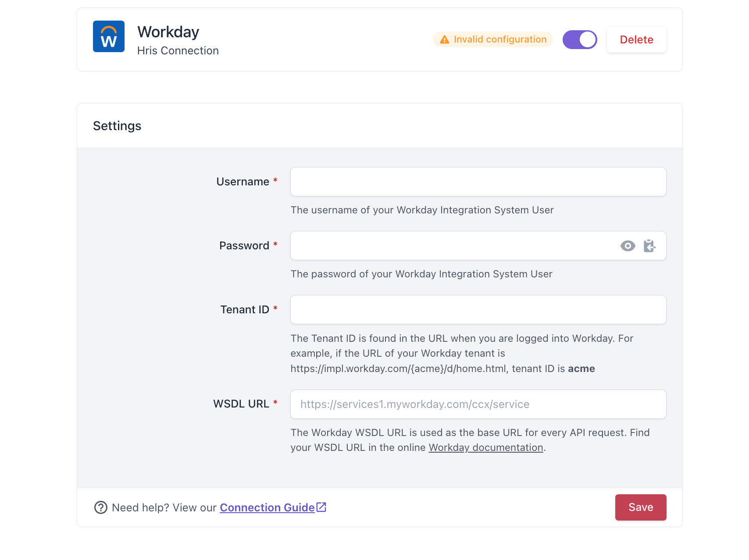Image resolution: width=749 pixels, height=560 pixels.
Task: Click the Settings section heading
Action: 117,126
